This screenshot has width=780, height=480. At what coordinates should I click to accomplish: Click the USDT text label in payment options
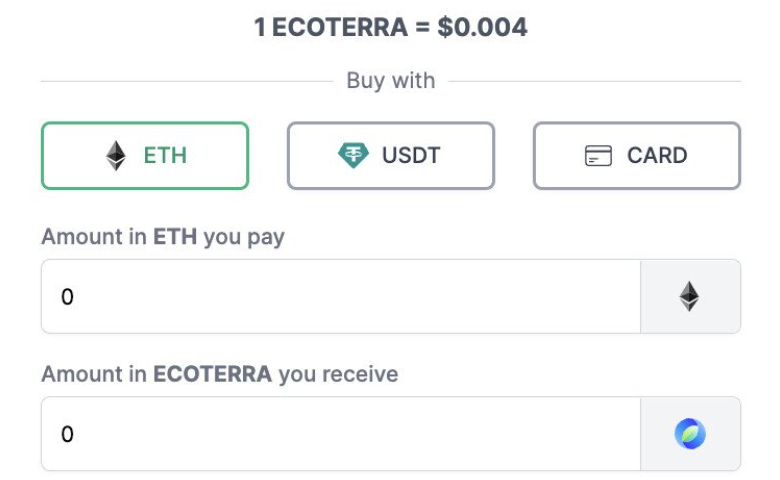point(411,155)
